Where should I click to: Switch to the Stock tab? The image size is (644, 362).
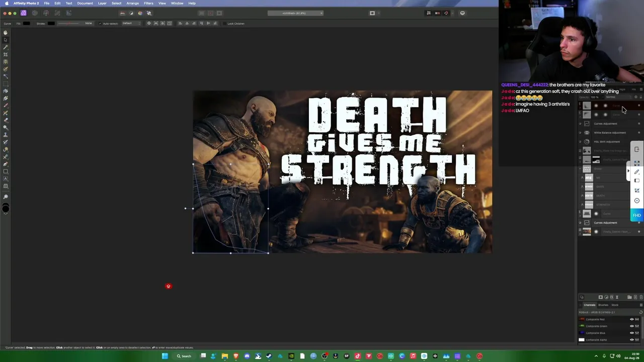615,305
